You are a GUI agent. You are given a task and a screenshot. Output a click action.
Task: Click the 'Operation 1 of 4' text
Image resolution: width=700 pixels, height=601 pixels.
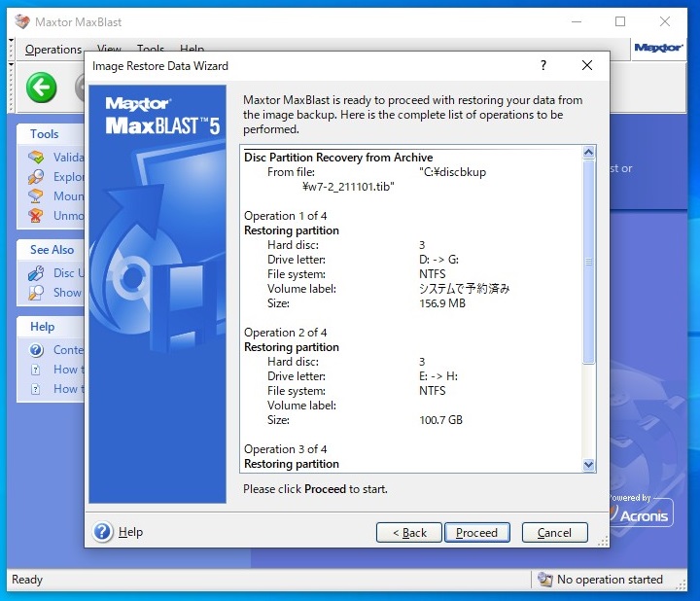click(285, 216)
